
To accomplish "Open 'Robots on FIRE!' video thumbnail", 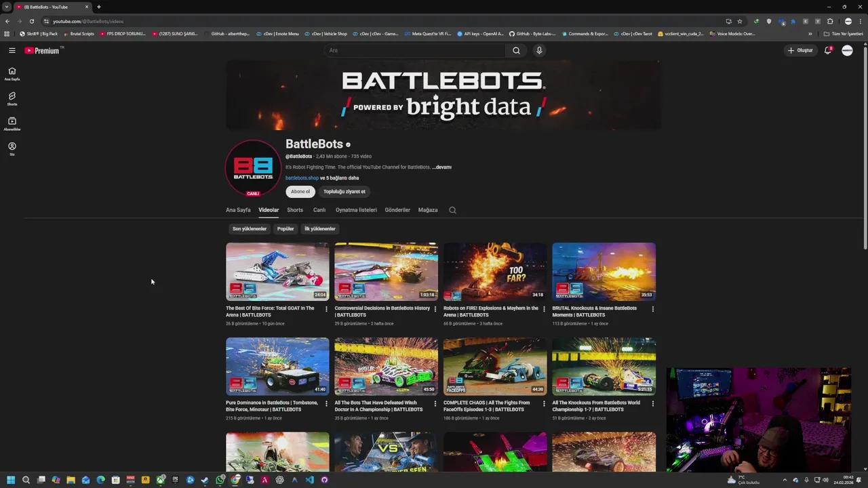I will pyautogui.click(x=495, y=271).
